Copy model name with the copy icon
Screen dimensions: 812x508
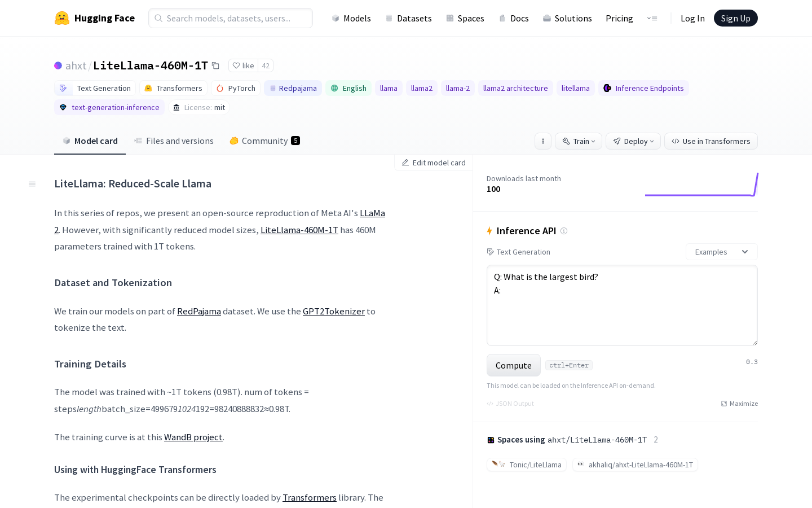215,65
